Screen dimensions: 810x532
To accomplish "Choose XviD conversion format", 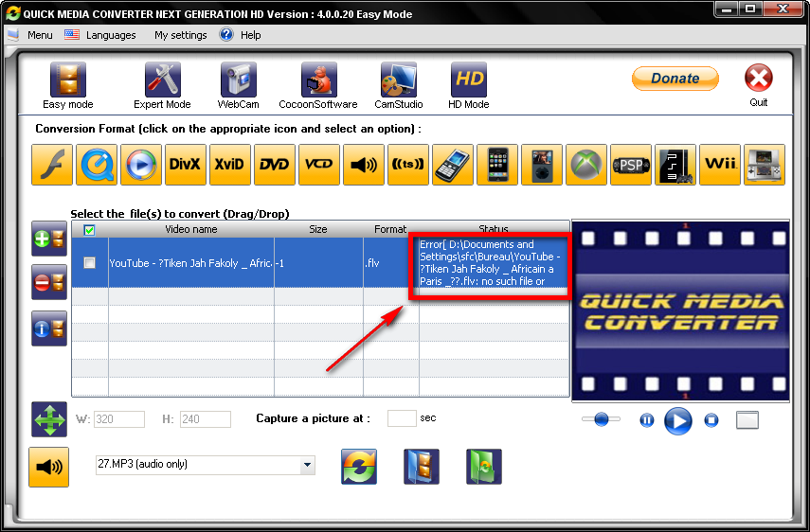I will point(230,165).
